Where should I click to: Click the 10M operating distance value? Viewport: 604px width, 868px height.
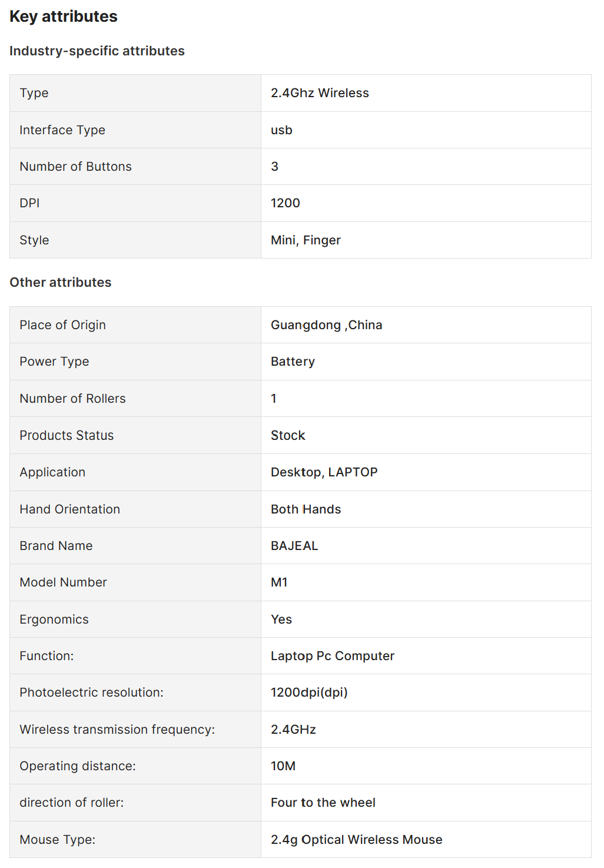pyautogui.click(x=283, y=766)
